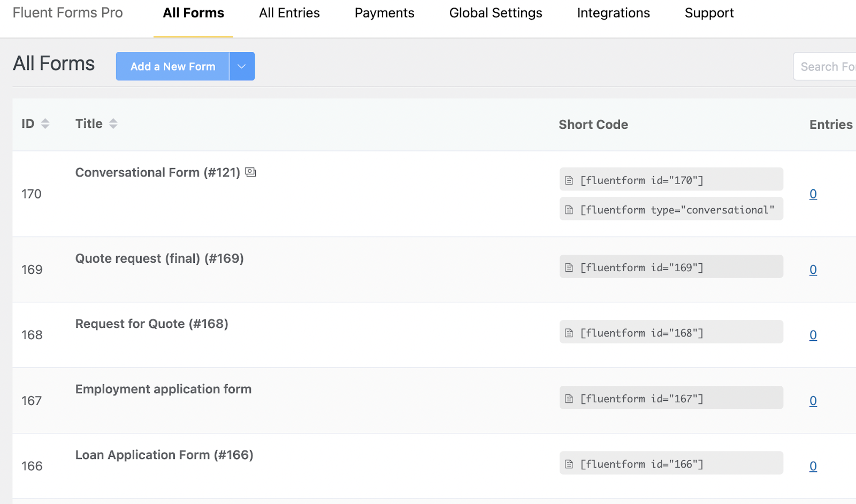Viewport: 856px width, 504px height.
Task: Sort forms by the Title column
Action: 113,124
